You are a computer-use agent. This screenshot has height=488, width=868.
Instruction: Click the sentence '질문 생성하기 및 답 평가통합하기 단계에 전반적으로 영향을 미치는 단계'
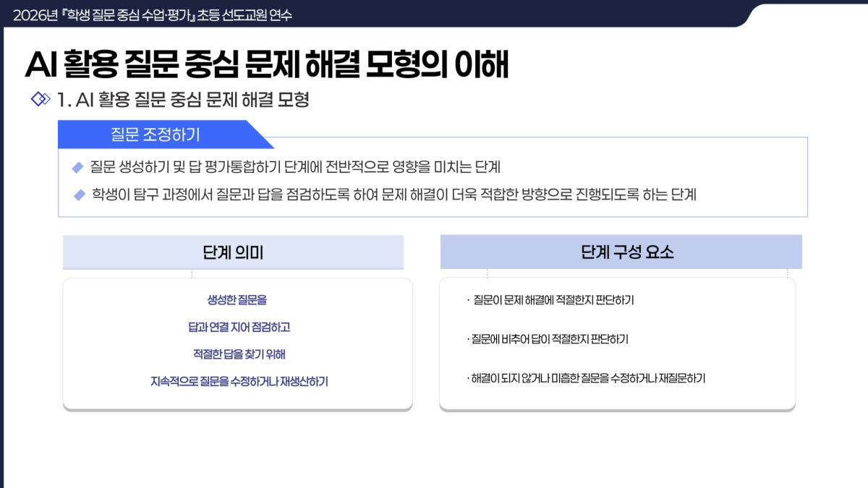point(295,168)
